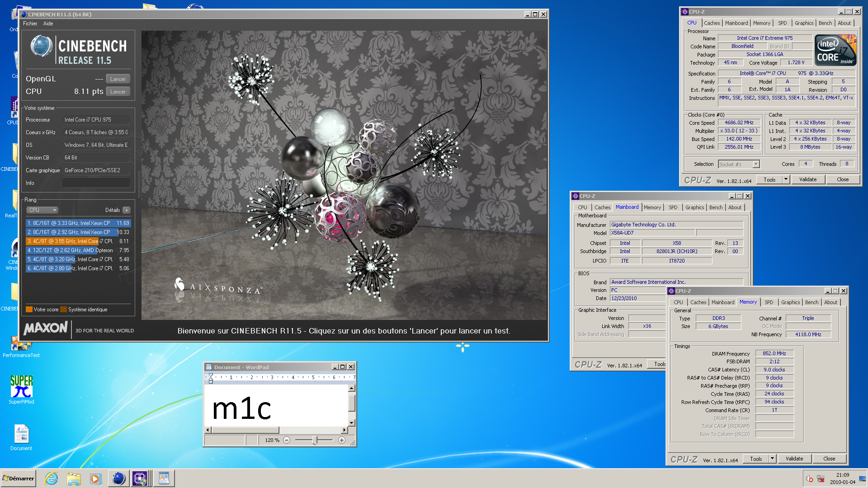Click the WordPad zoom in plus icon
The height and width of the screenshot is (488, 868).
click(342, 440)
